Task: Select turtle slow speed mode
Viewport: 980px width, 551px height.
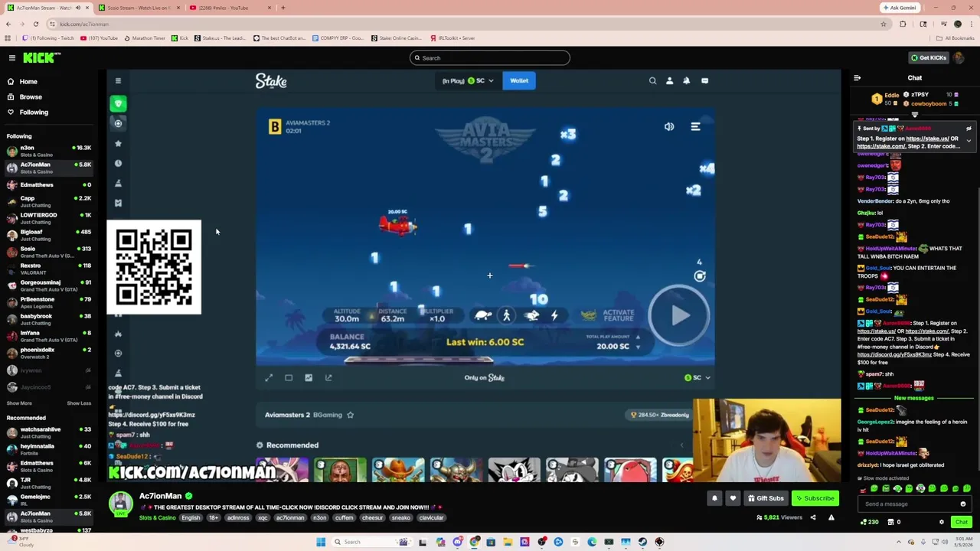Action: (x=483, y=315)
